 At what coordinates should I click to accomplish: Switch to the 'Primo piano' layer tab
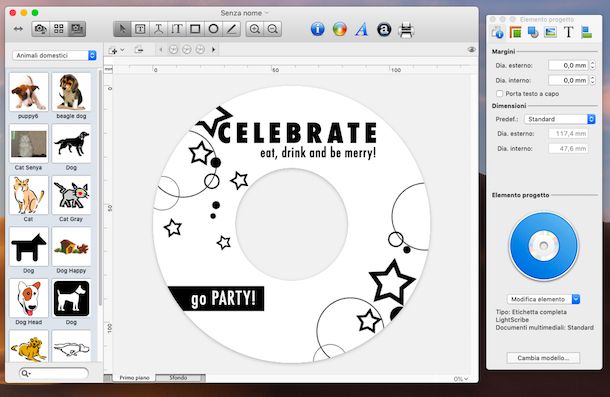[134, 378]
